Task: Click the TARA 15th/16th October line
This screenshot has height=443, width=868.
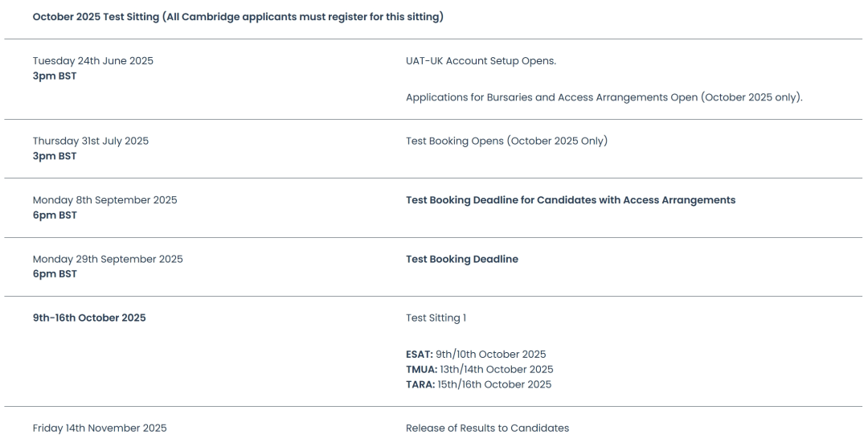Action: (479, 384)
